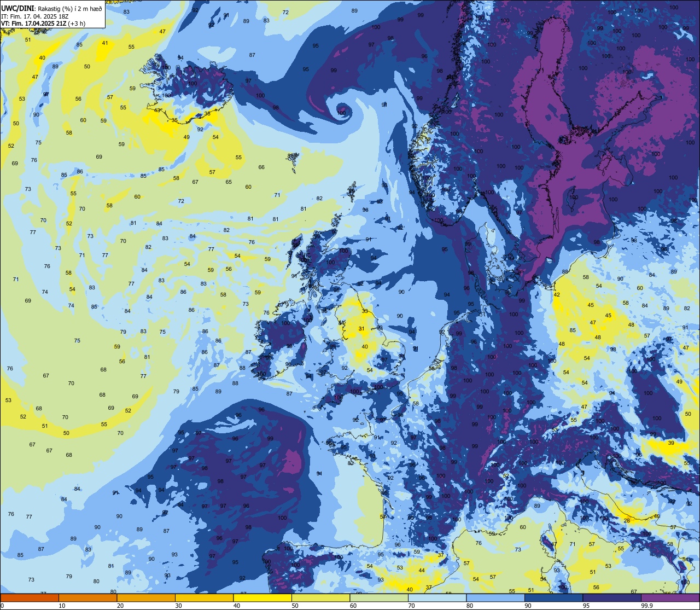Screen dimensions: 700x610
Task: Click the "VT: Fim. 17.04.2025 21Z (+3 h)" line
Action: pyautogui.click(x=44, y=24)
